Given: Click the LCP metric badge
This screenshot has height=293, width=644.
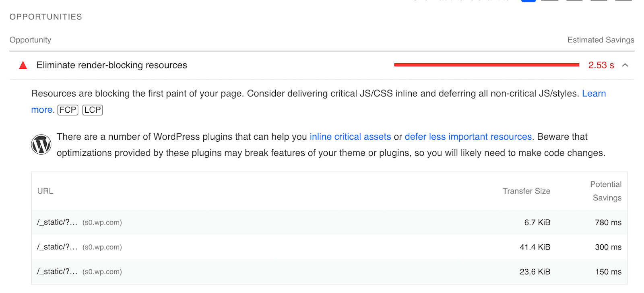Looking at the screenshot, I should [x=93, y=110].
